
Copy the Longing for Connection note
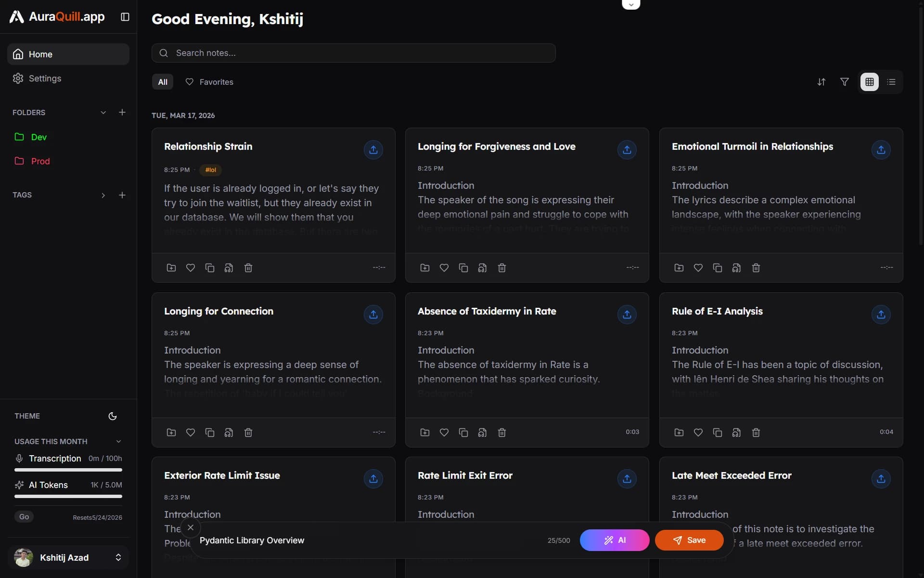(210, 433)
